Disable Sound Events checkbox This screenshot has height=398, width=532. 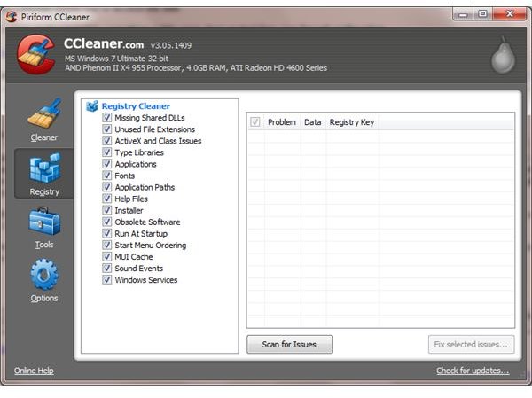[107, 268]
